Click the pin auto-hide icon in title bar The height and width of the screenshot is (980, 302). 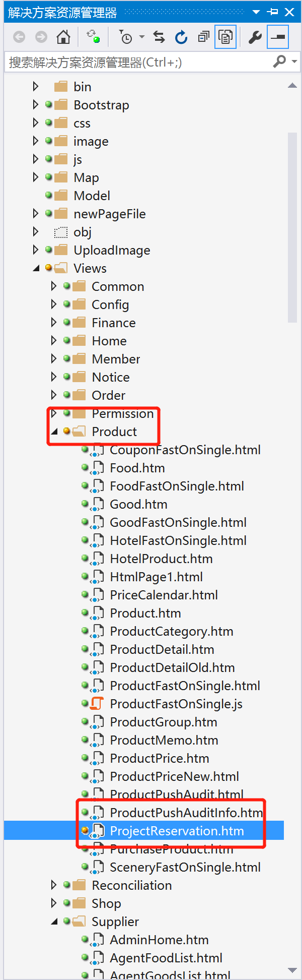(273, 12)
